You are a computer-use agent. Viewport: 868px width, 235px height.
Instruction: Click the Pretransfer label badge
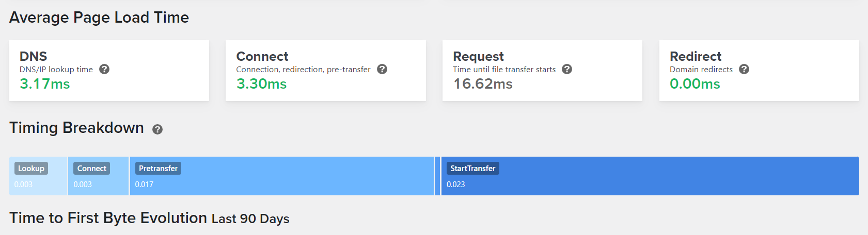click(158, 169)
